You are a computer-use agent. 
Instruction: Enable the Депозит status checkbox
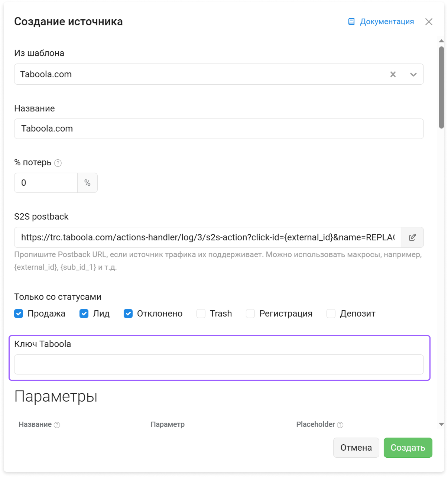point(331,314)
